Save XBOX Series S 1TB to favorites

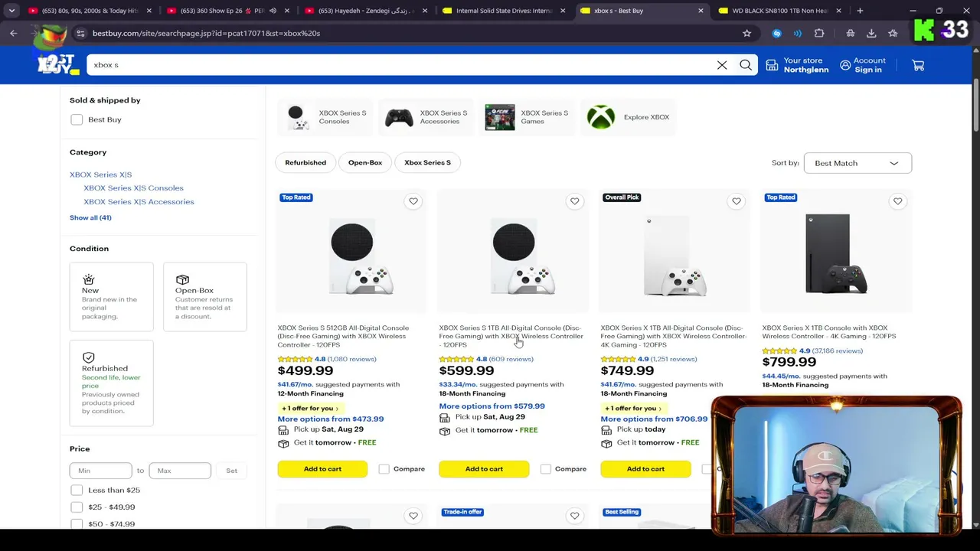click(x=575, y=201)
